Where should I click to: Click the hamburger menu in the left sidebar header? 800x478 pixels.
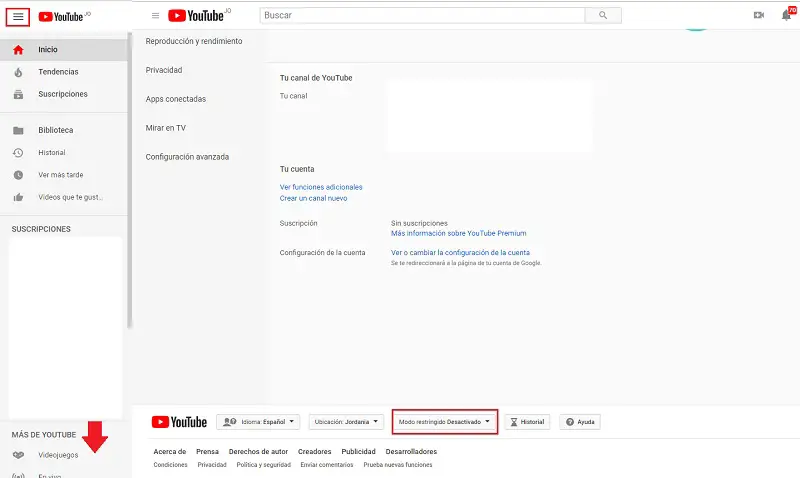coord(18,17)
